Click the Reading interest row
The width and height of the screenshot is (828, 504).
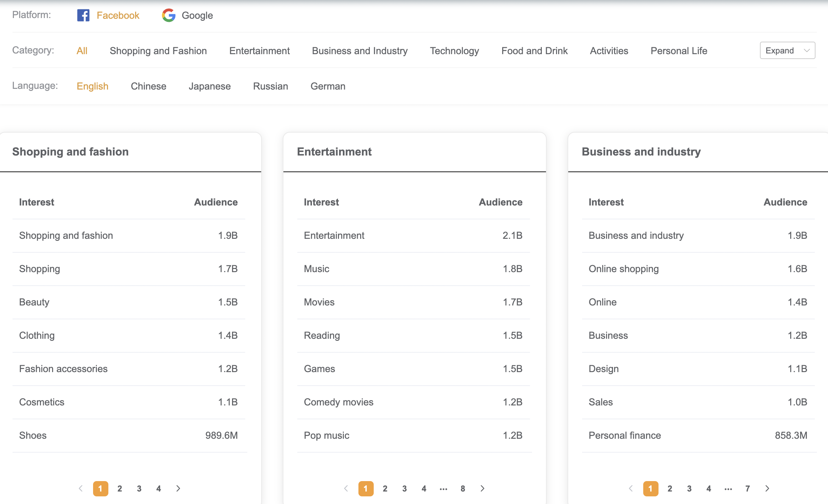point(414,336)
